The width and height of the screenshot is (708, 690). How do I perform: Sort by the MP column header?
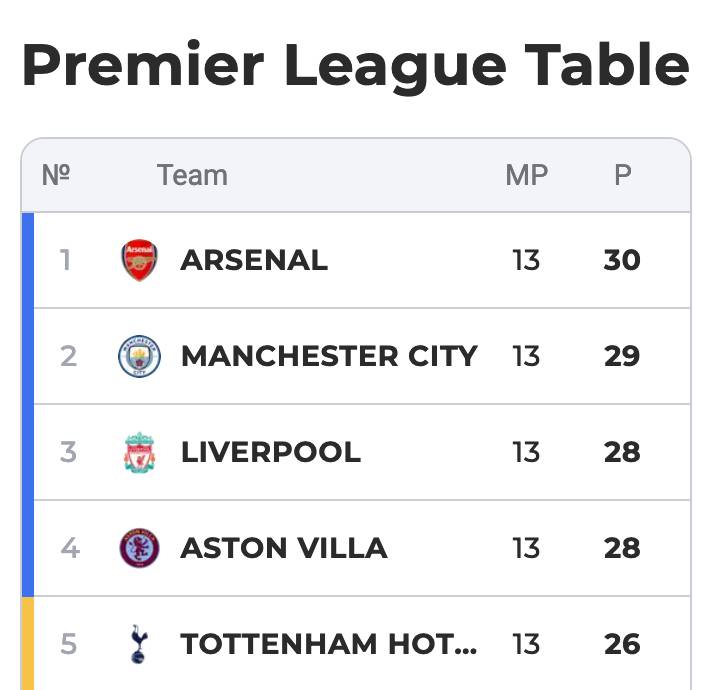[x=526, y=175]
